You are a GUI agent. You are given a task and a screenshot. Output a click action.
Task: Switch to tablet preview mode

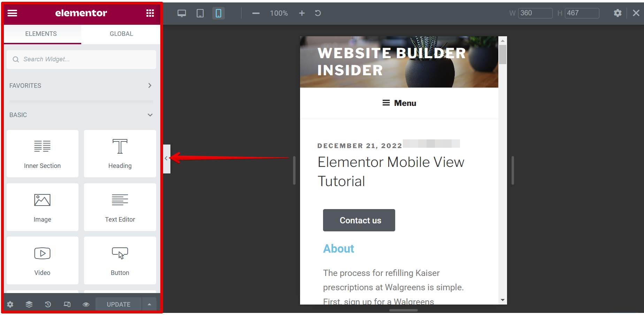coord(200,13)
